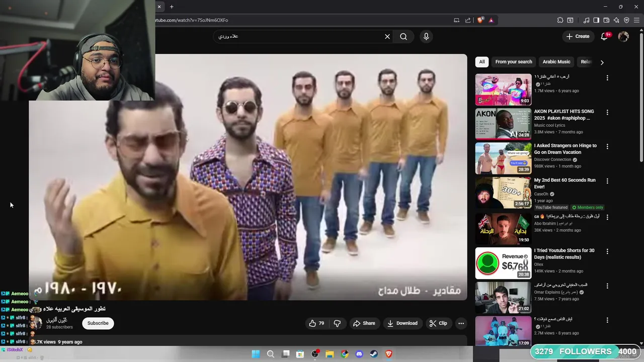
Task: Open more actions ellipsis below video
Action: 461,323
